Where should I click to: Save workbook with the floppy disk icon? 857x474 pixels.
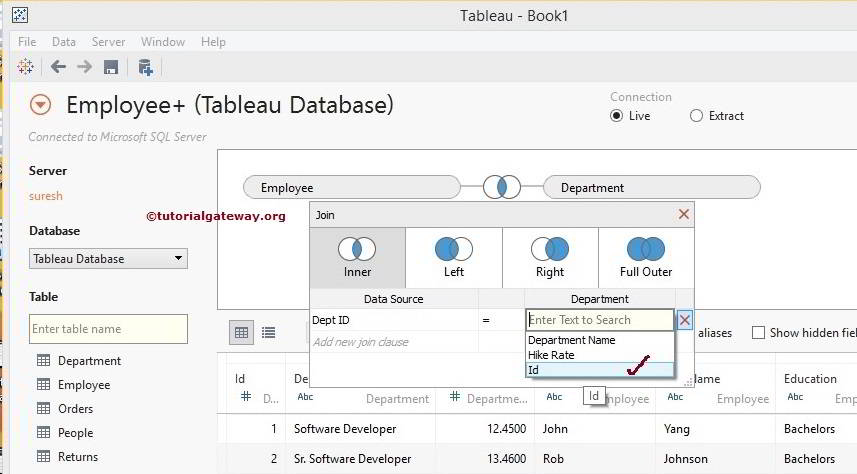[111, 67]
